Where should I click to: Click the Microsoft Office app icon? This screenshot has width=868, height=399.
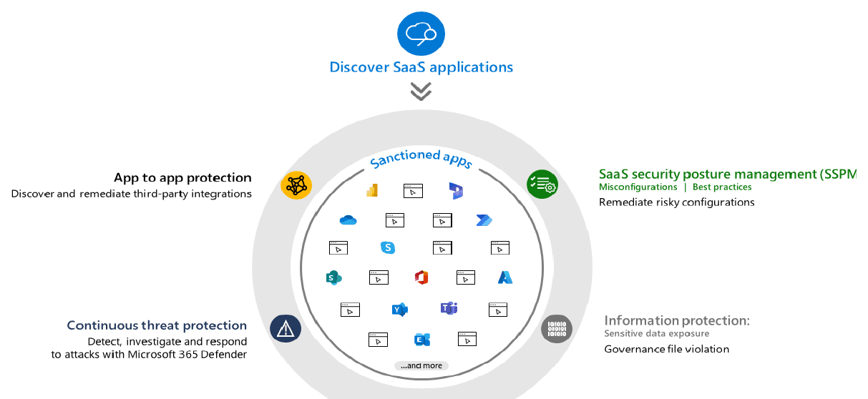[x=421, y=277]
